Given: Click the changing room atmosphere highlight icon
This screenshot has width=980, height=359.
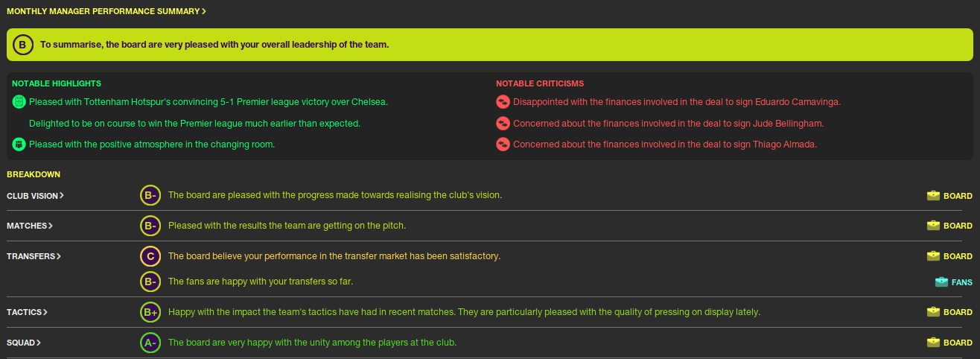Looking at the screenshot, I should coord(19,144).
